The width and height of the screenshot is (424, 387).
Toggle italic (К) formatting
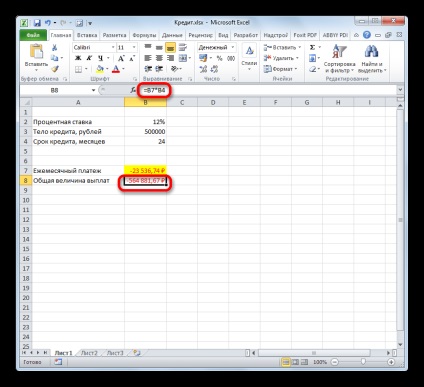click(89, 58)
